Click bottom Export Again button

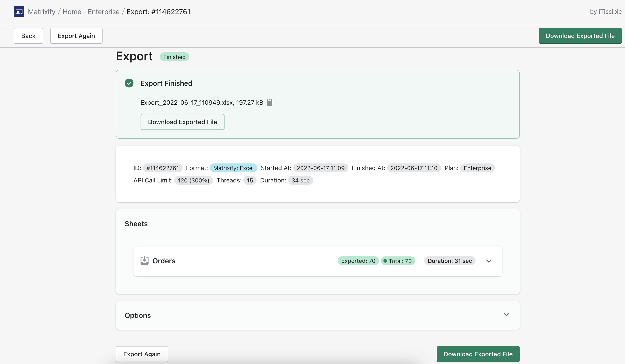(x=142, y=354)
